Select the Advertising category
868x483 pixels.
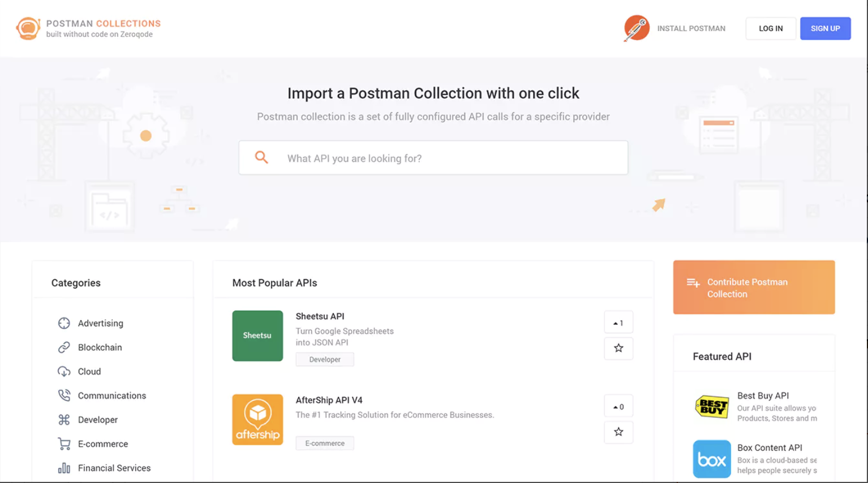(100, 323)
